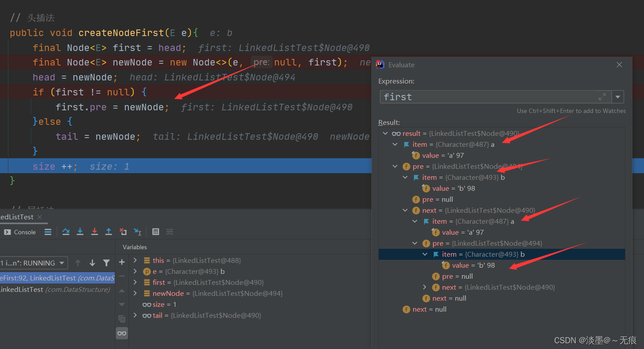The height and width of the screenshot is (349, 644).
Task: Click the 'result = {LinkedListTest$Node@490}' text
Action: [461, 133]
